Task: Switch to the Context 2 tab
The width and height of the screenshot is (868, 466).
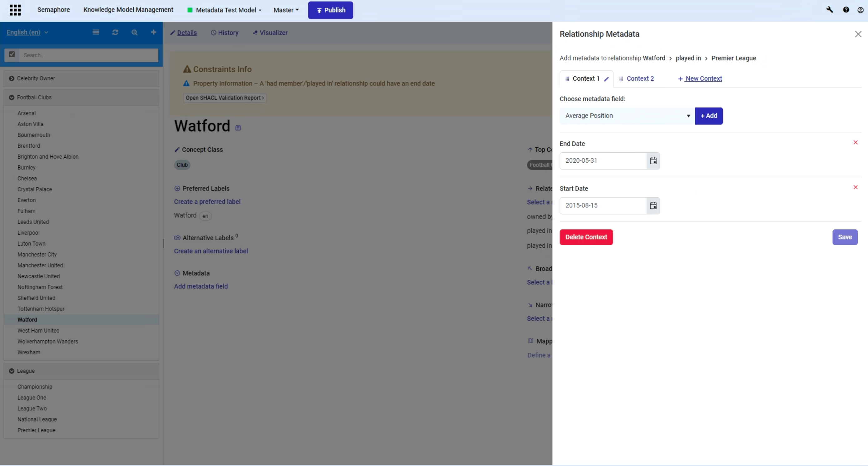Action: tap(640, 79)
